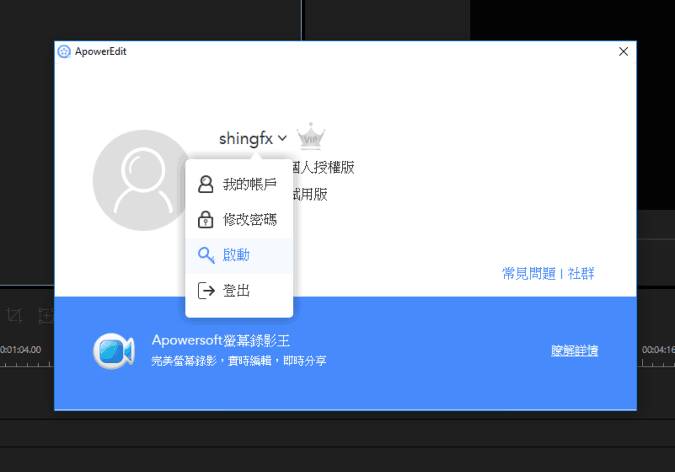Choose 登出 to sign out

tap(239, 290)
